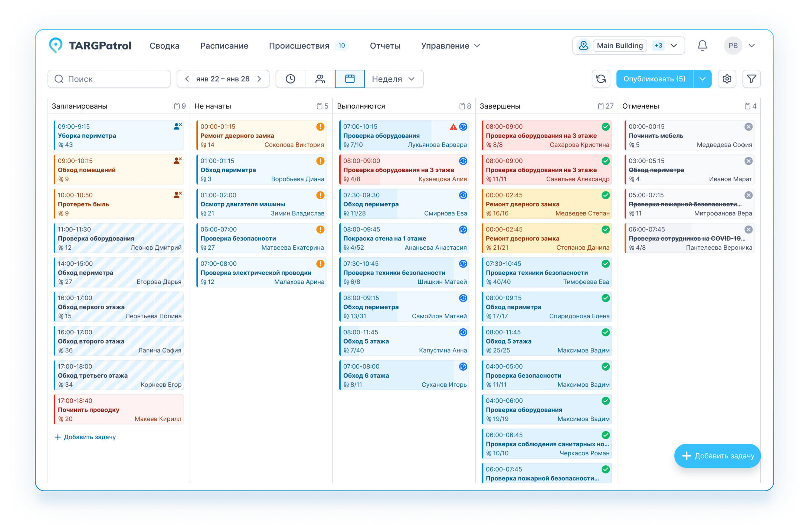This screenshot has height=532, width=809.
Task: Click the refresh schedule icon
Action: click(x=601, y=79)
